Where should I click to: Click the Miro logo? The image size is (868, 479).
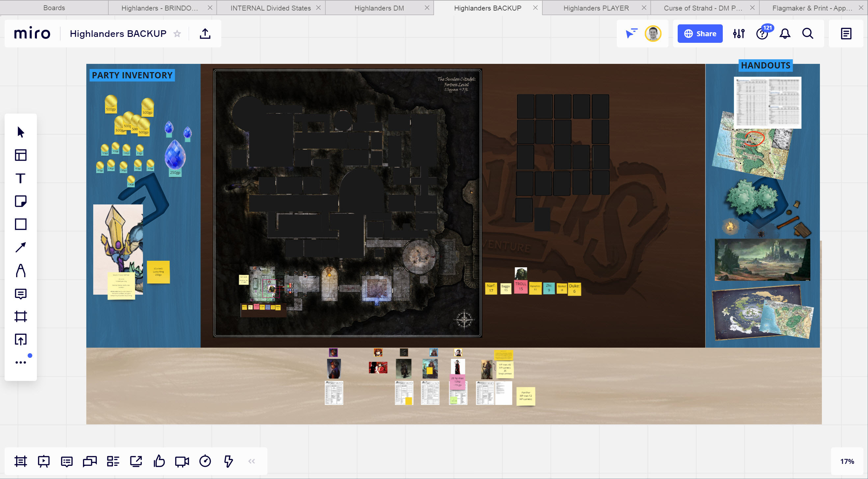point(32,33)
